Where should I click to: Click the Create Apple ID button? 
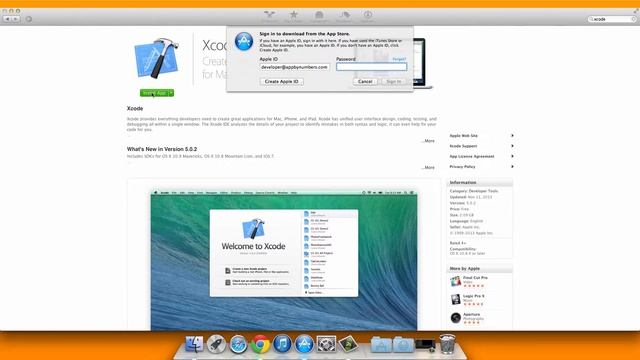pos(282,82)
